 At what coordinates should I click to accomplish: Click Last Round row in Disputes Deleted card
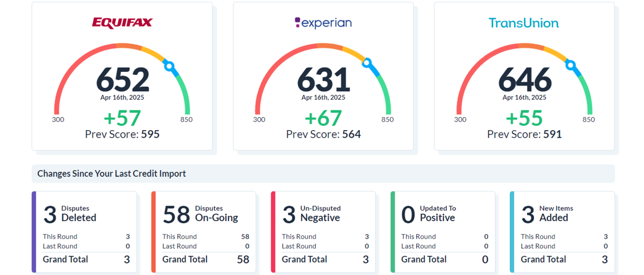(x=86, y=246)
